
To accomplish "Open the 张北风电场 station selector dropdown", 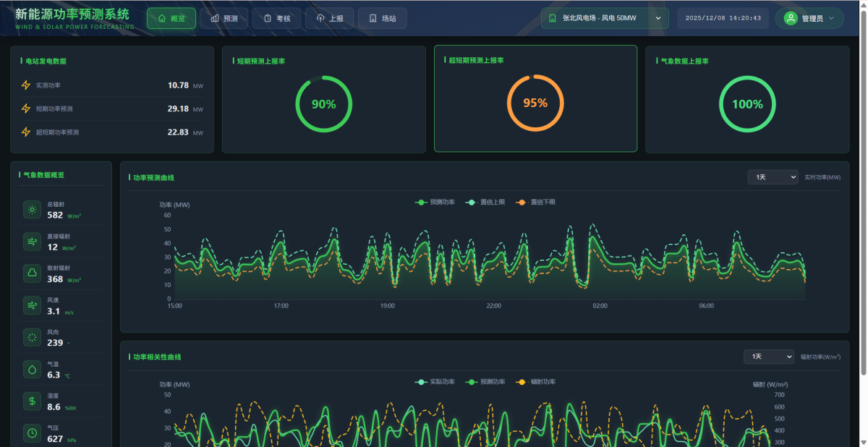I will click(x=604, y=18).
